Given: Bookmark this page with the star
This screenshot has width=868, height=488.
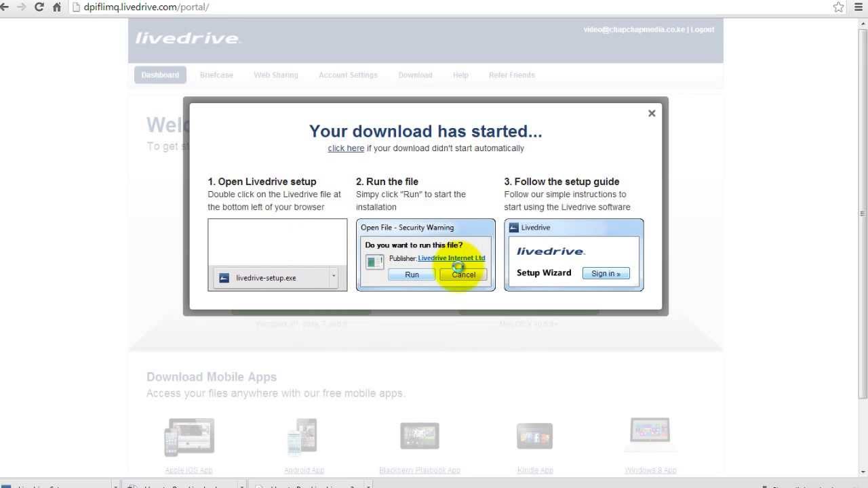Looking at the screenshot, I should 839,7.
